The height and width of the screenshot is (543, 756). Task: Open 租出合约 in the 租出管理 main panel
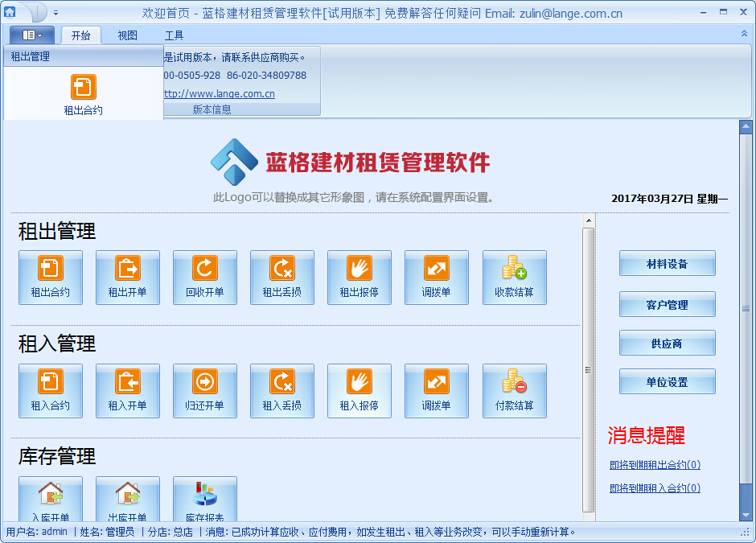(51, 278)
